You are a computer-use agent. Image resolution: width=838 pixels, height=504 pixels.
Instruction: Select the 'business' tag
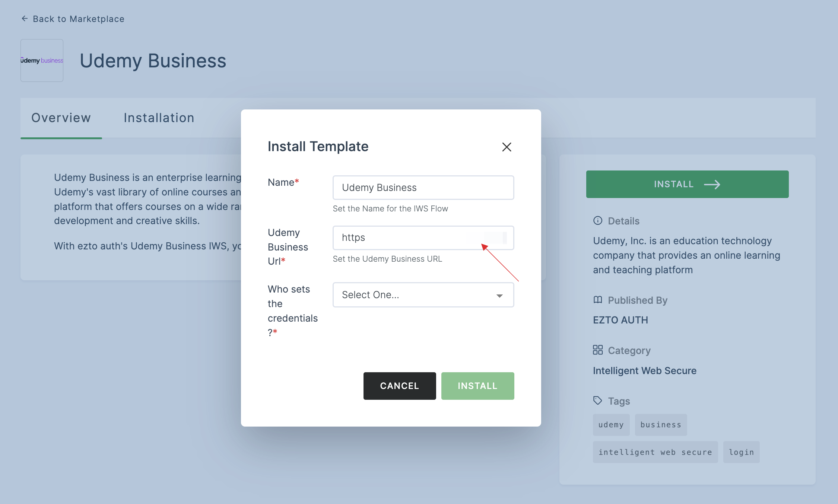[x=661, y=425]
